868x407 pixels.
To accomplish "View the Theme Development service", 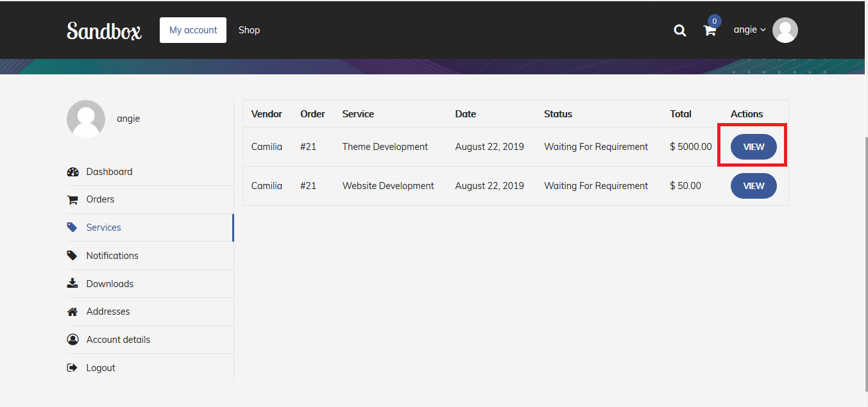I will [x=753, y=147].
